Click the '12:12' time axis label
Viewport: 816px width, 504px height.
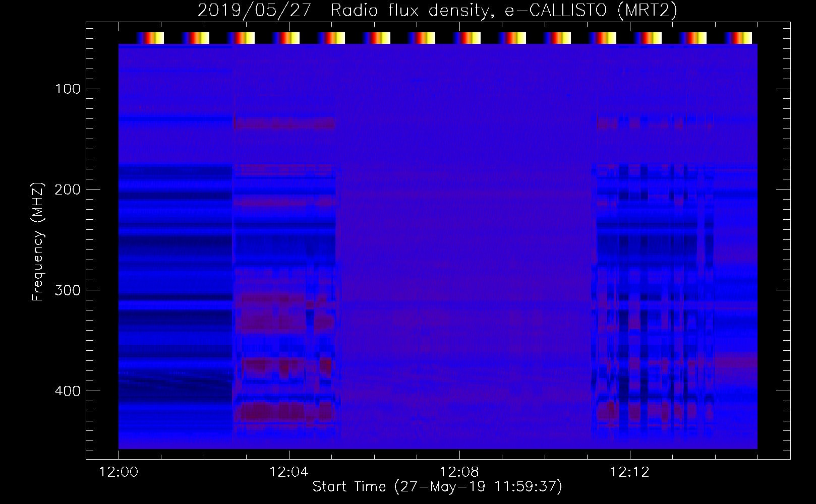click(x=630, y=472)
